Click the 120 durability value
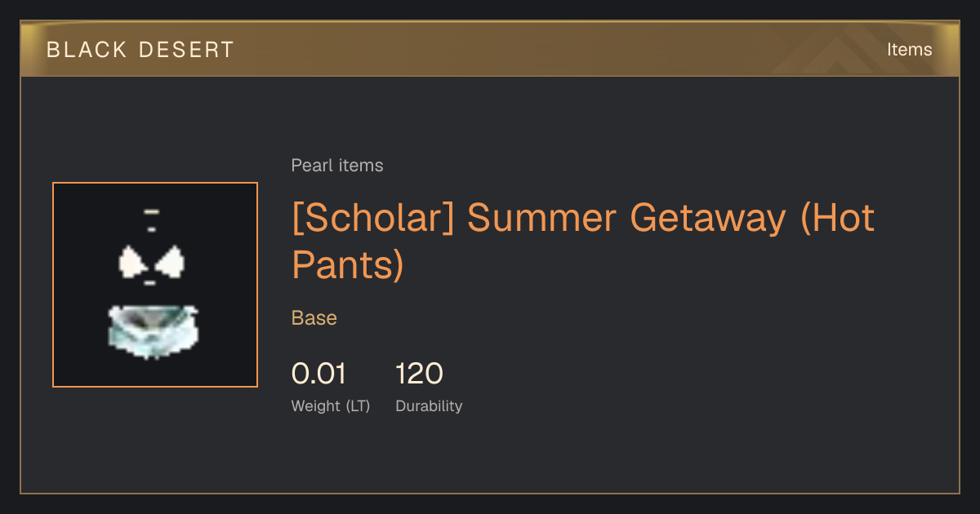This screenshot has width=980, height=514. [x=419, y=374]
